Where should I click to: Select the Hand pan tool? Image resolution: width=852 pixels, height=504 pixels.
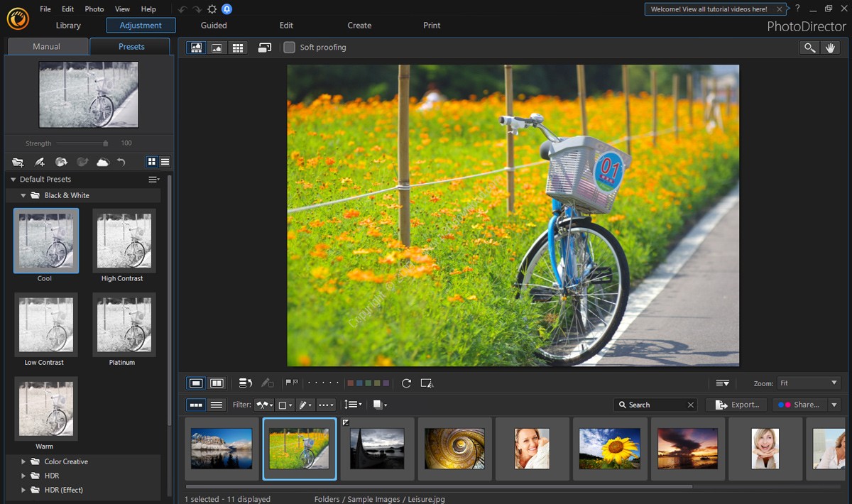click(x=831, y=48)
